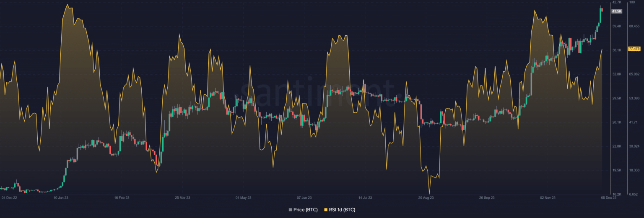Click the 16.2K price axis label

click(x=617, y=195)
